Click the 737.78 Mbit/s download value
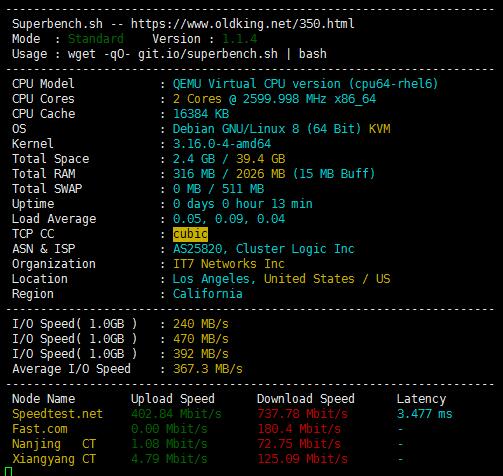 click(x=302, y=414)
